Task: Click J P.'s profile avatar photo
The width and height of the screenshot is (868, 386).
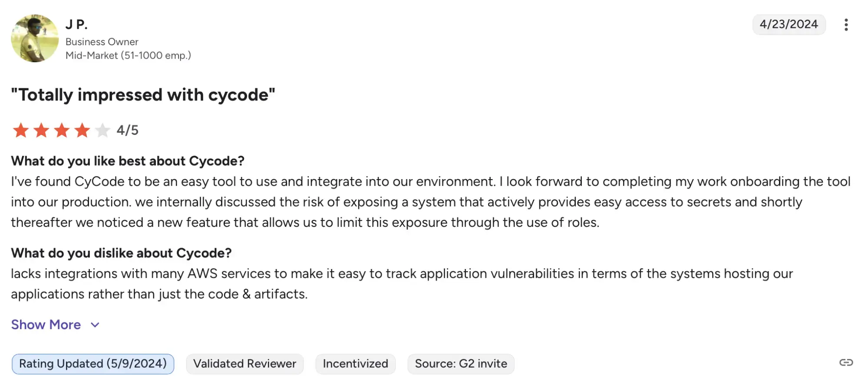Action: click(35, 38)
